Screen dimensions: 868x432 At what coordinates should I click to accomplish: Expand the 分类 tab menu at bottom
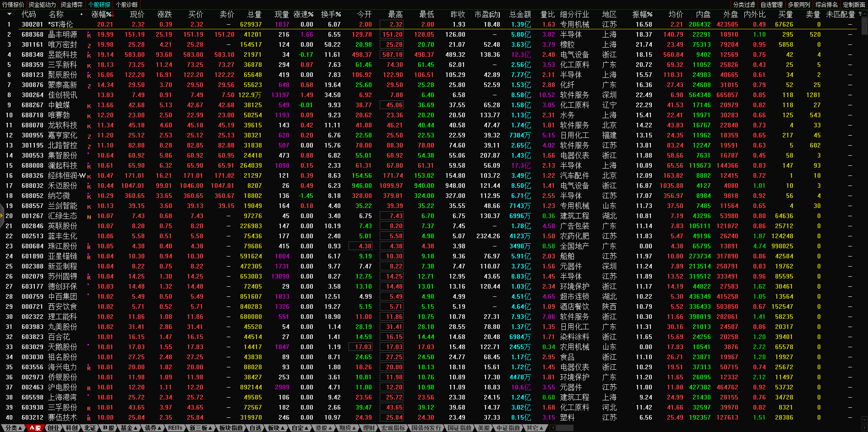14,428
